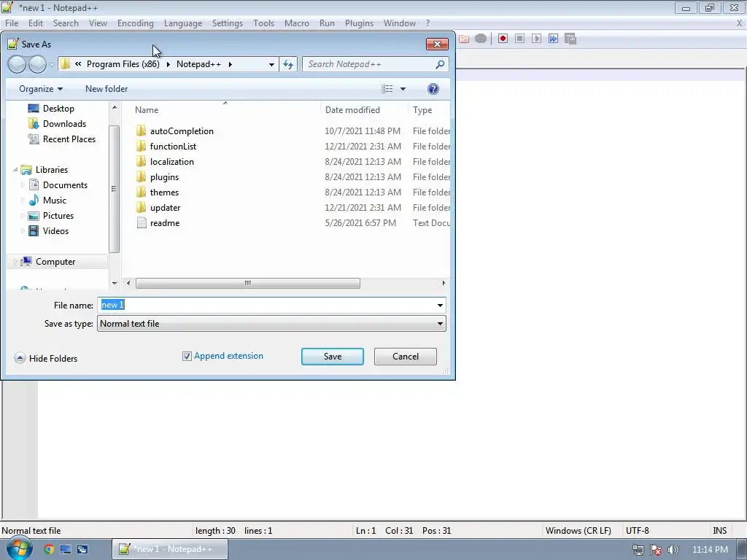Click the taskbar icon left of Notepad++ button
This screenshot has height=560, width=747.
82,549
